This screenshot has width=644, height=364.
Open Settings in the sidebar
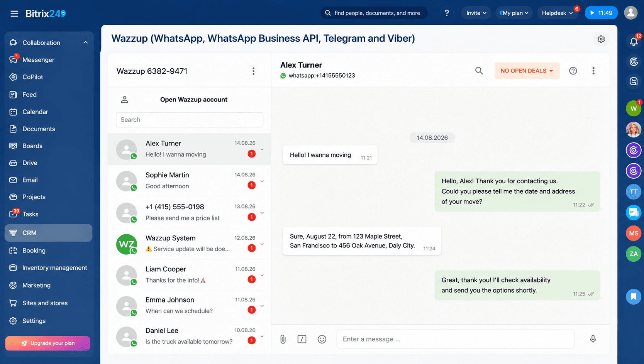(49, 321)
